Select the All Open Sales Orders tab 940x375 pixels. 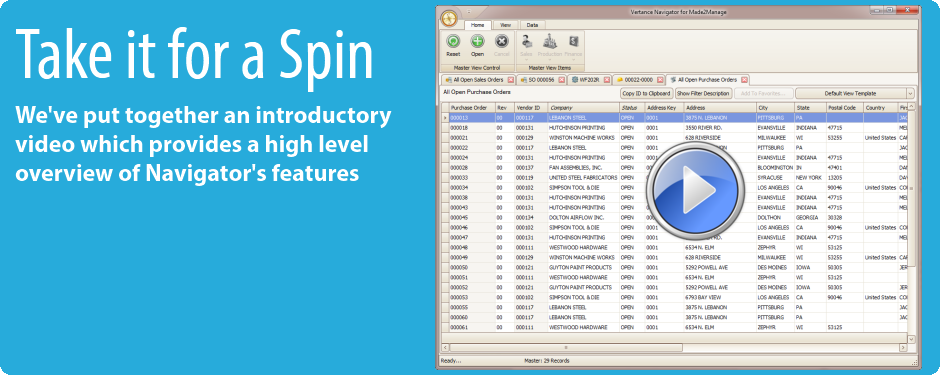pos(478,80)
